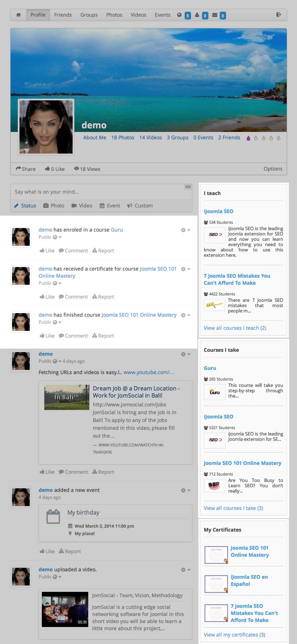This screenshot has width=297, height=644.
Task: Report the finished course post
Action: [103, 336]
